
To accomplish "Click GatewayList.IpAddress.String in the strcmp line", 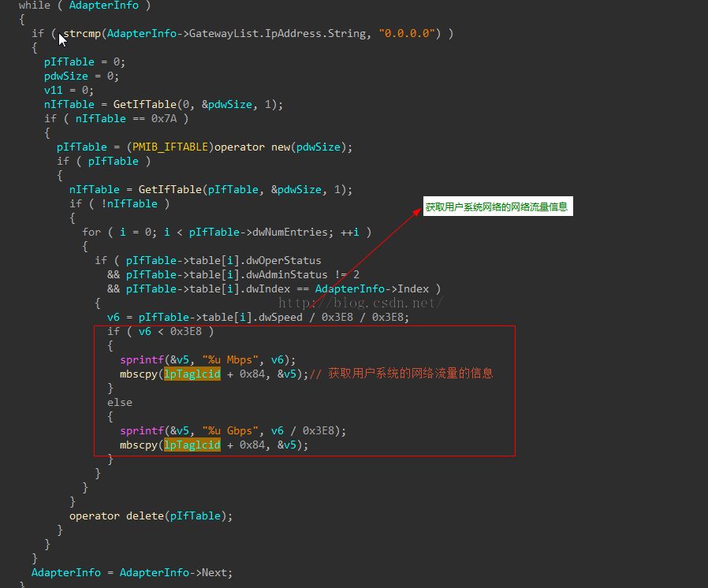I will 278,33.
